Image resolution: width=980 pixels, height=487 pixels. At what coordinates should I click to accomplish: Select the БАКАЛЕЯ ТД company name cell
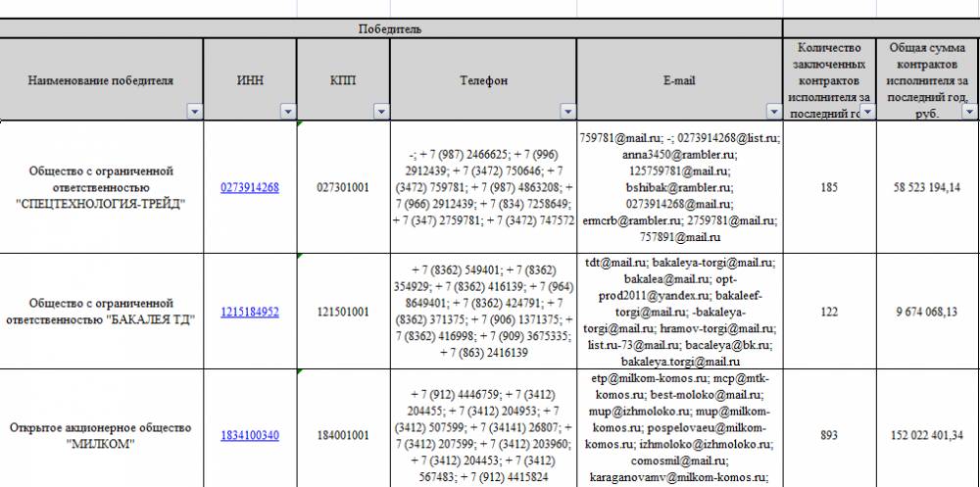(x=101, y=312)
